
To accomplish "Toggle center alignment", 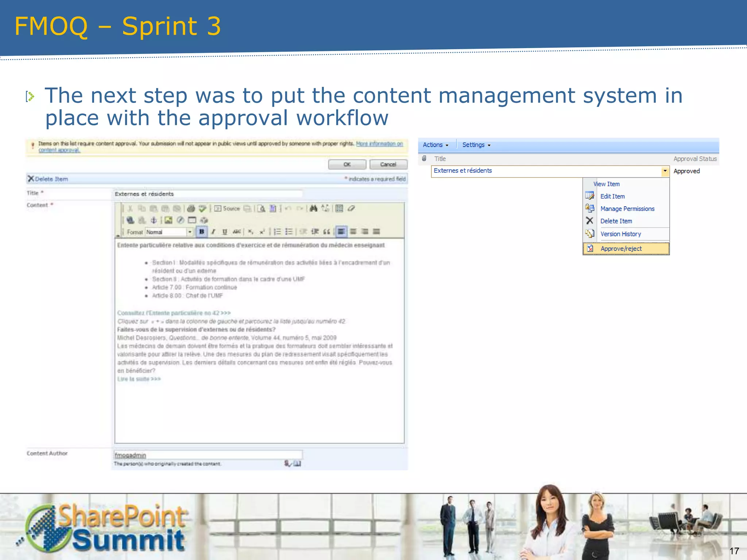I will coord(353,232).
